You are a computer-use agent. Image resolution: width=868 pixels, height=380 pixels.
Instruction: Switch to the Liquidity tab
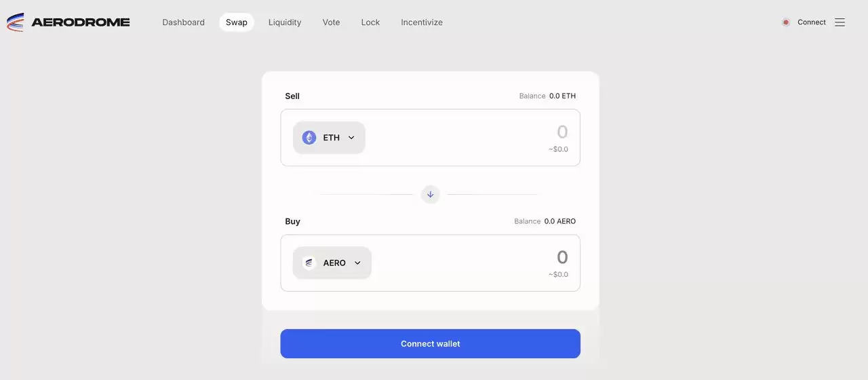coord(285,22)
